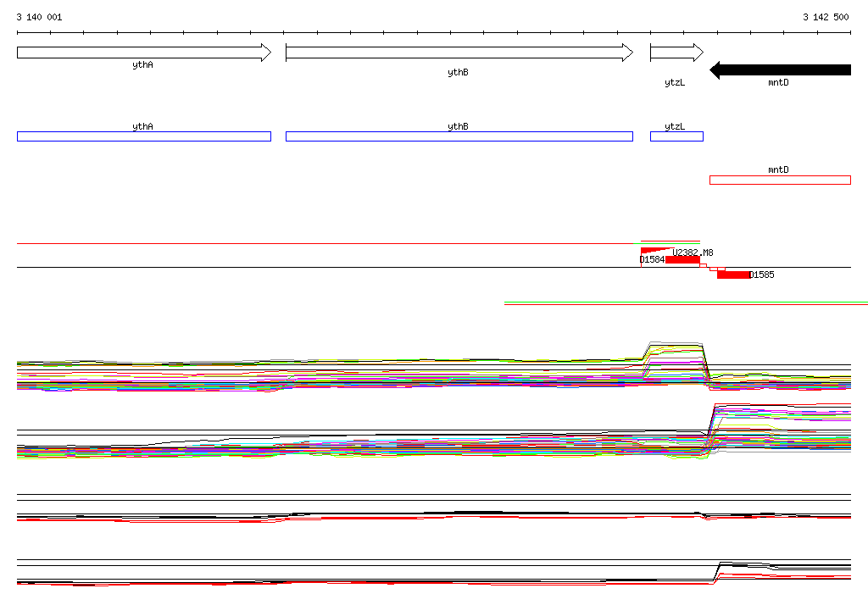This screenshot has height=605, width=868.
Task: Select the blue ythB annotation box
Action: coord(459,136)
